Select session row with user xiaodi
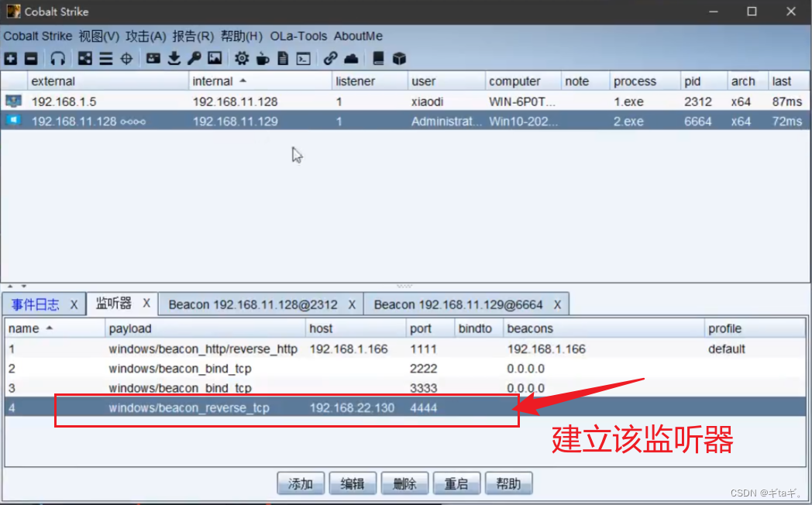 [x=405, y=101]
